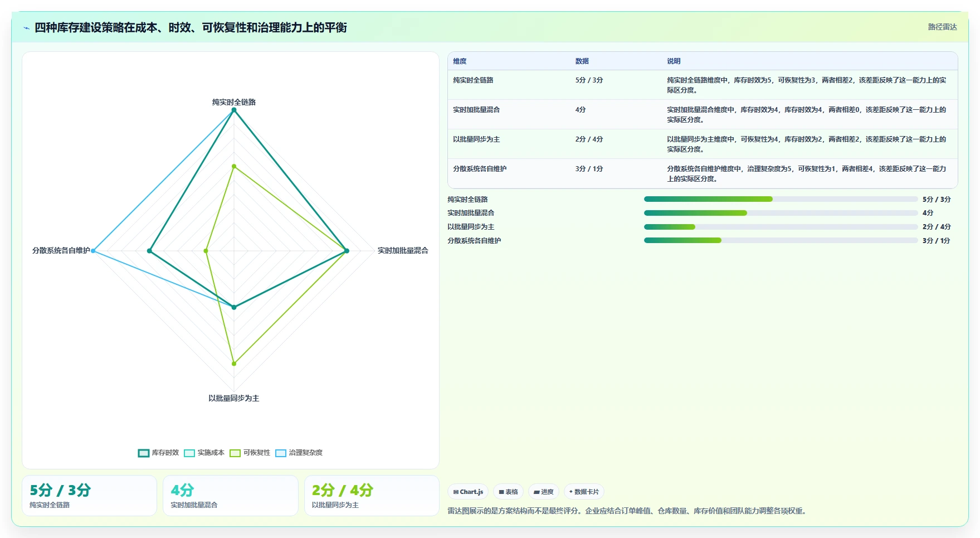Click the 5分 / 3分 value next to progress bar
Screen dimensions: 980x538
tap(937, 199)
